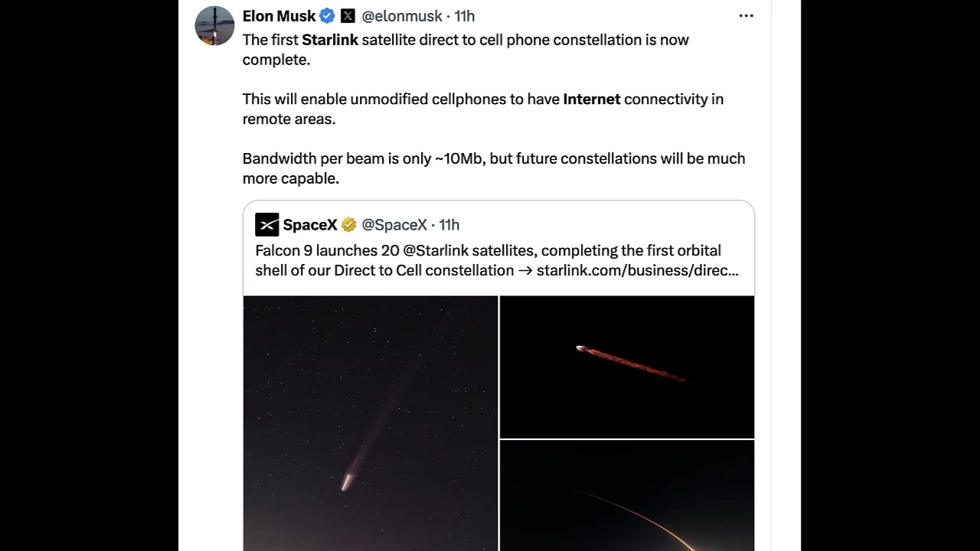Image resolution: width=980 pixels, height=551 pixels.
Task: Click the bold Starlink word in Musk's post
Action: [x=330, y=40]
